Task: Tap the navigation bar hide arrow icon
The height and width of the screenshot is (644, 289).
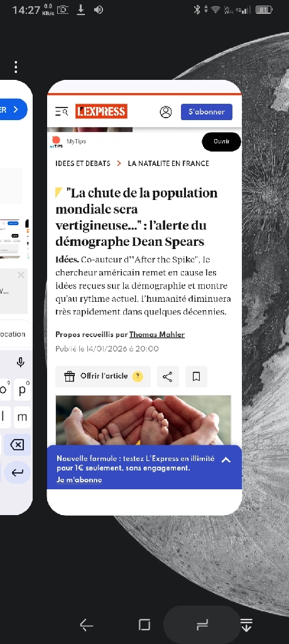Action: click(246, 625)
